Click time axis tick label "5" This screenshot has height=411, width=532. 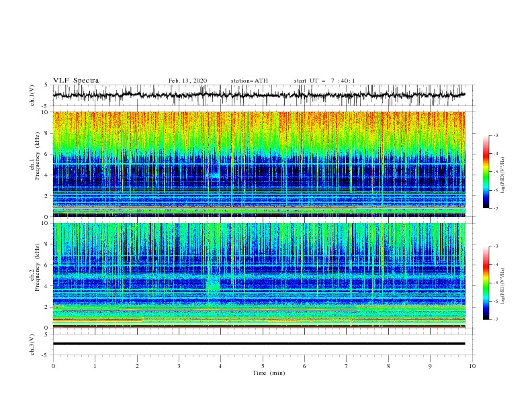coord(263,366)
